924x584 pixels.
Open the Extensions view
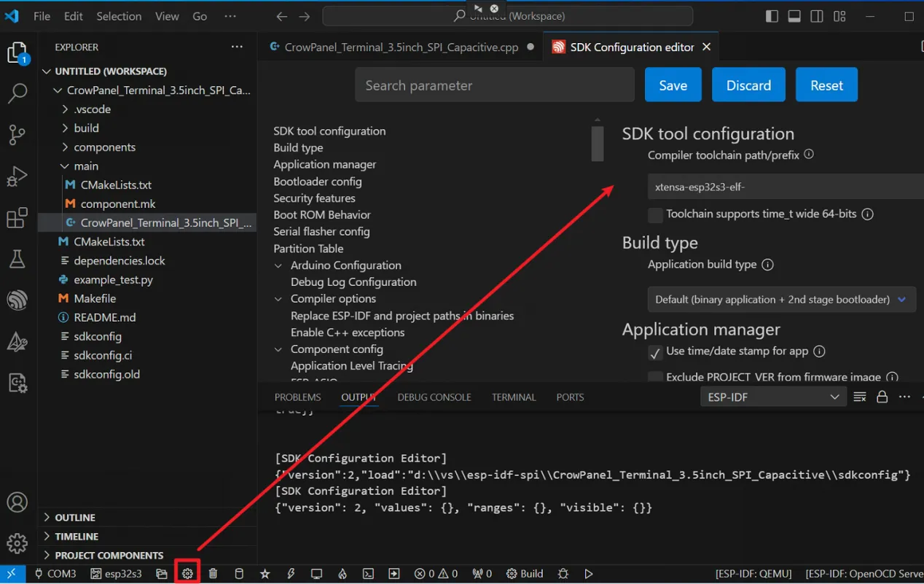click(x=17, y=218)
